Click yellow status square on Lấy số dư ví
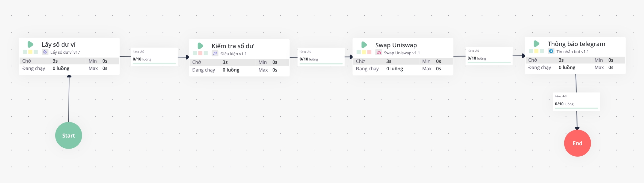The height and width of the screenshot is (183, 644). pos(30,52)
